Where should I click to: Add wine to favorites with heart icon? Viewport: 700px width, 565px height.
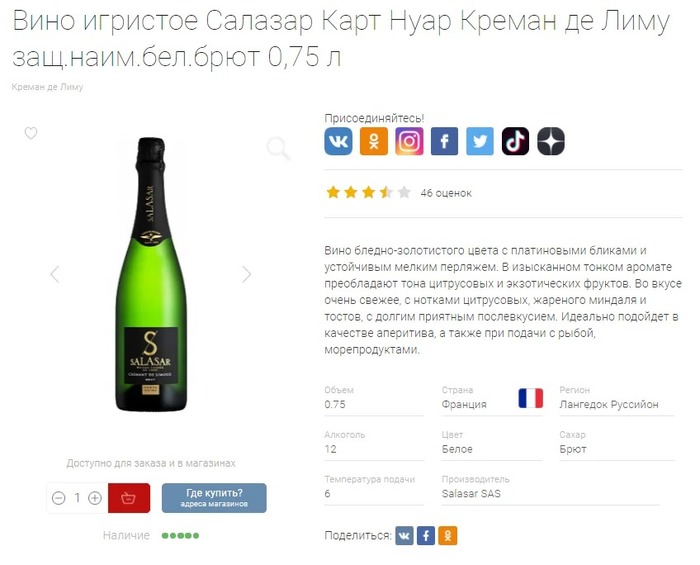tap(31, 133)
